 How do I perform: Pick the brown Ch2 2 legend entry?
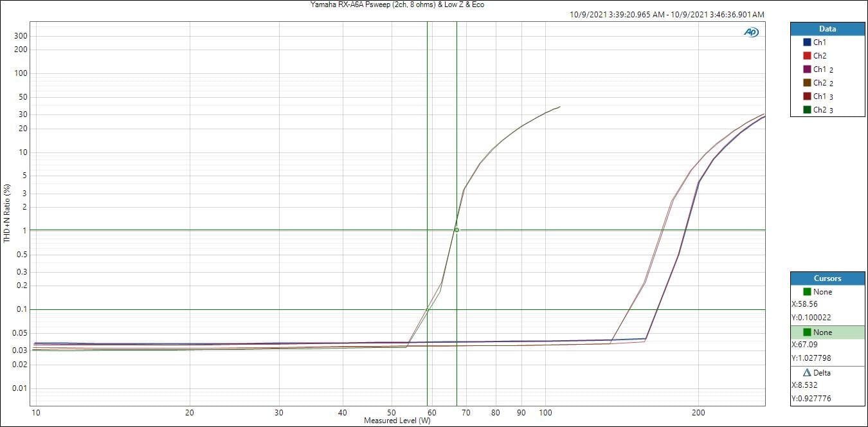point(823,83)
